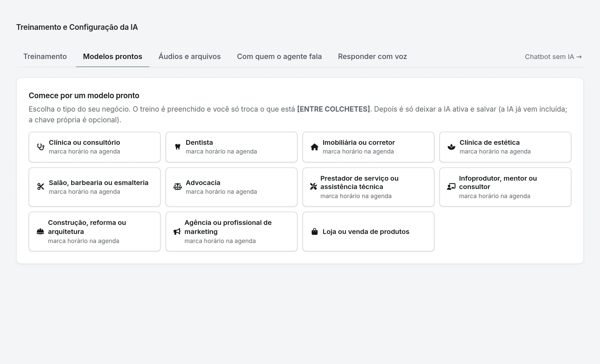Pick the Advocacia template title

[203, 183]
